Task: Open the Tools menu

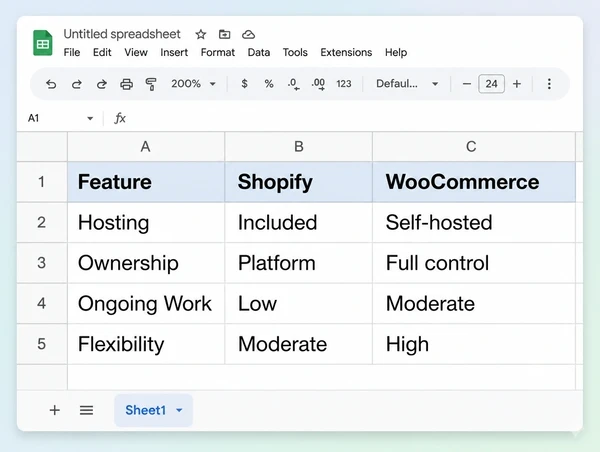Action: (x=295, y=52)
